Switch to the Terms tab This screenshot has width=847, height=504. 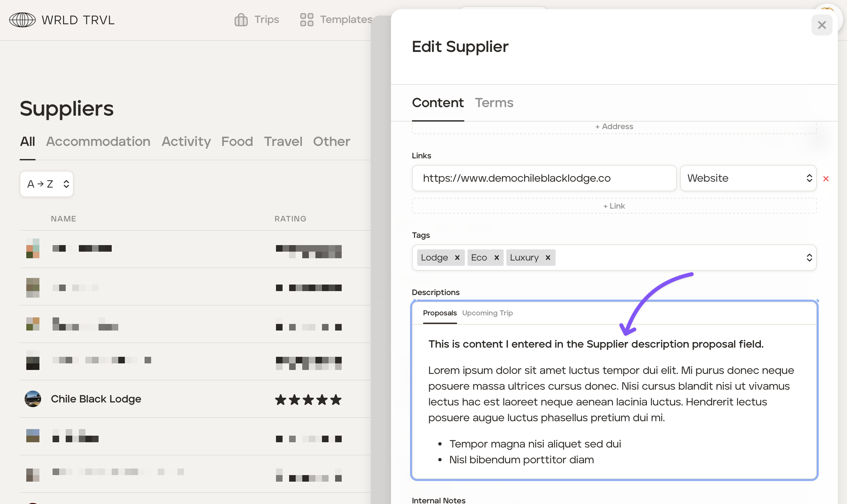[x=494, y=103]
